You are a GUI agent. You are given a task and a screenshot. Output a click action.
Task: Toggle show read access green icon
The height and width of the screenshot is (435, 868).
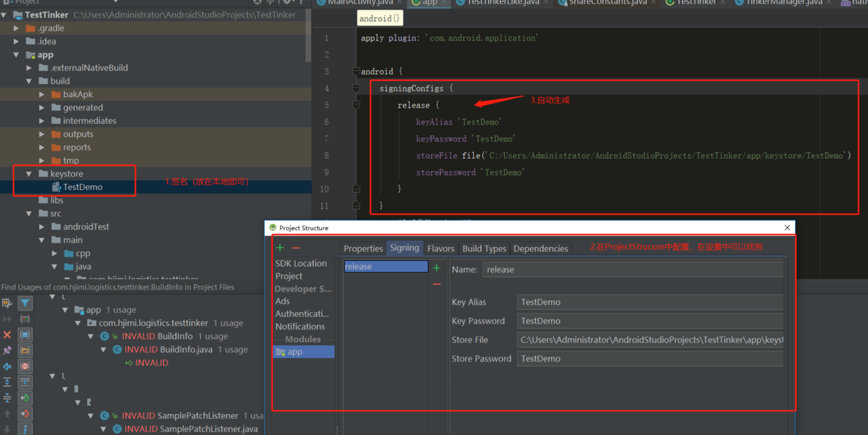click(x=24, y=398)
